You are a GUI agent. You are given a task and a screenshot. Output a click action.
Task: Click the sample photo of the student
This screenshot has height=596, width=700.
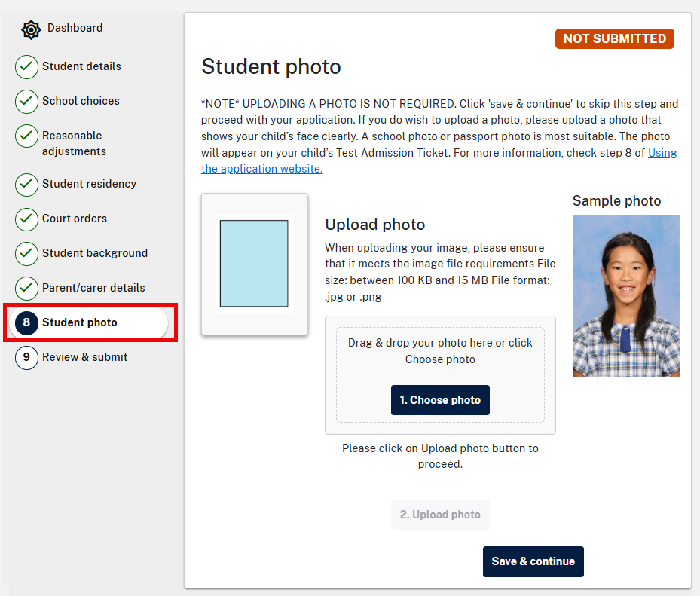[x=626, y=295]
